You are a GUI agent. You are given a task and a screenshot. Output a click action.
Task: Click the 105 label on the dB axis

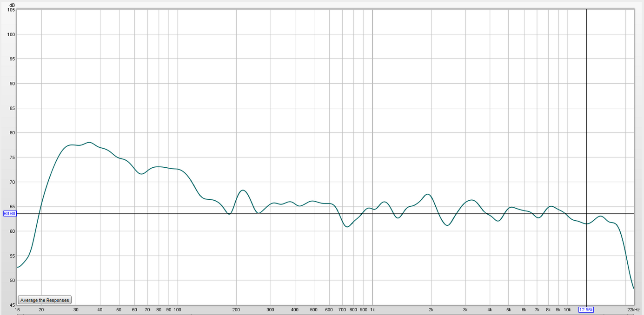[x=11, y=10]
